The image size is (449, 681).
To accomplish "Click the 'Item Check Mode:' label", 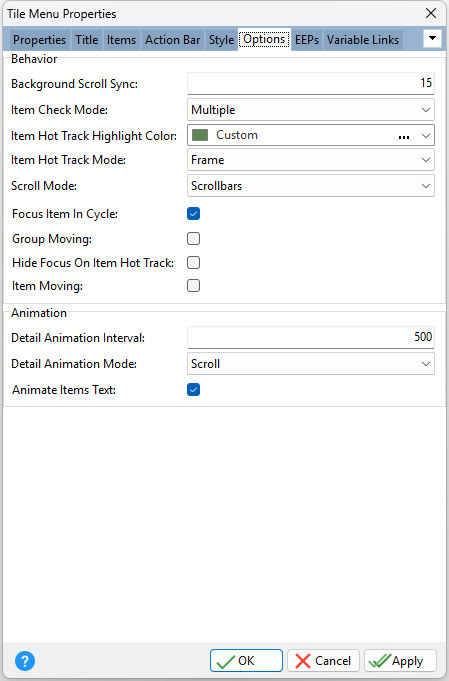I will point(59,110).
